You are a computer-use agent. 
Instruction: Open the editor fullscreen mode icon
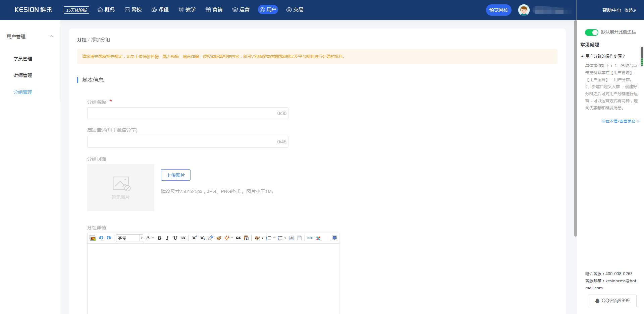click(x=334, y=238)
